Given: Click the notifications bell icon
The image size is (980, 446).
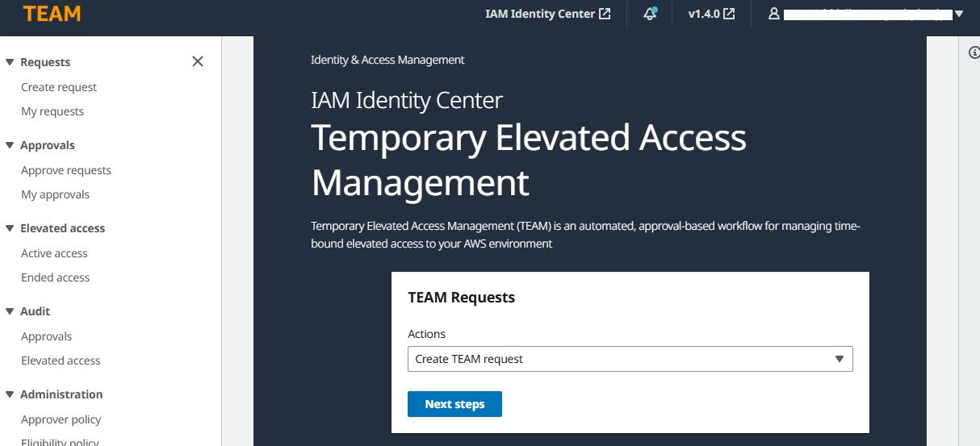Looking at the screenshot, I should [x=650, y=14].
